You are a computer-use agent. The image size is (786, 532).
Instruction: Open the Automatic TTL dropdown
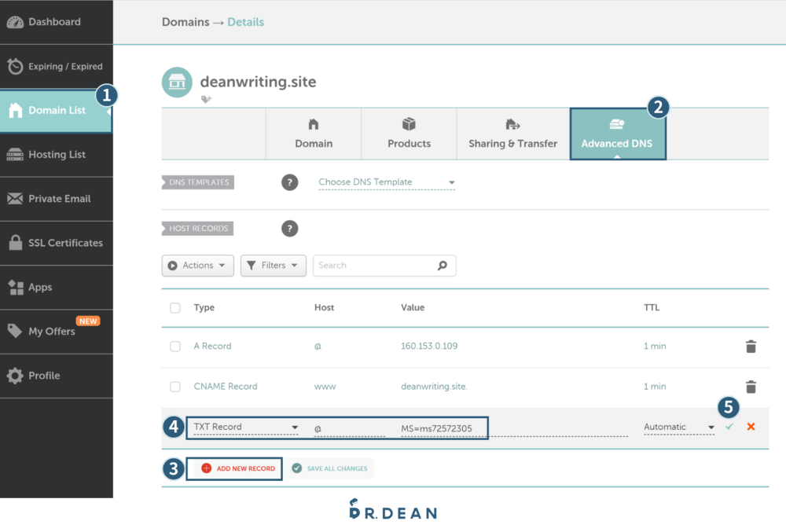[x=678, y=427]
